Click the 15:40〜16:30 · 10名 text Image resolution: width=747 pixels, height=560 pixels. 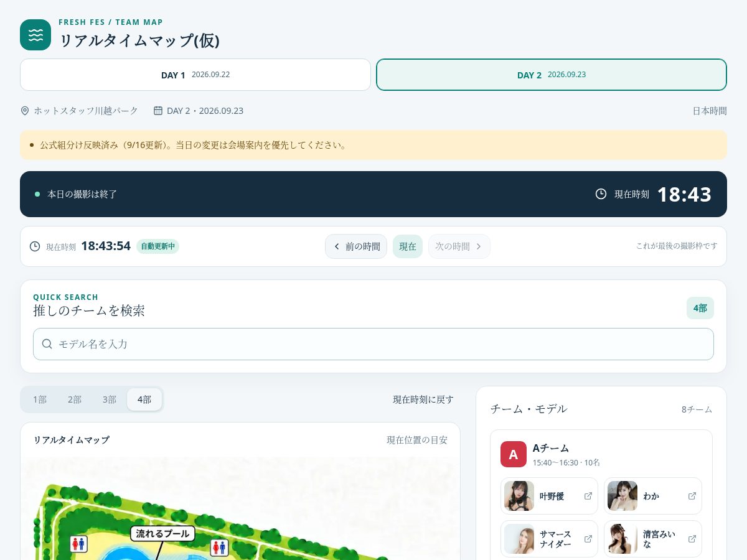566,463
